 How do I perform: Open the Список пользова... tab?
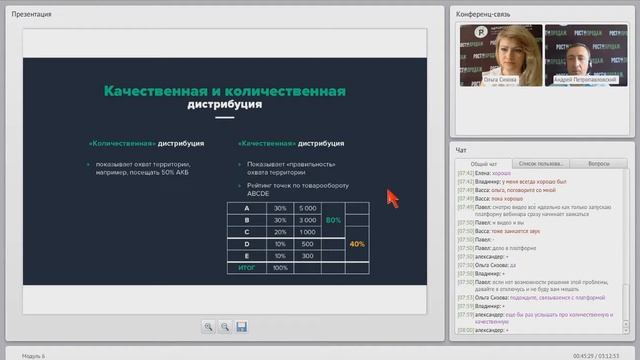pyautogui.click(x=541, y=164)
